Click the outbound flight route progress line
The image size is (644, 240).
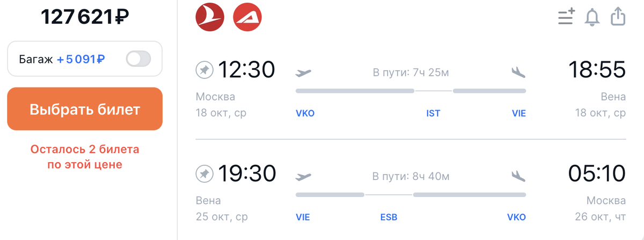411,91
